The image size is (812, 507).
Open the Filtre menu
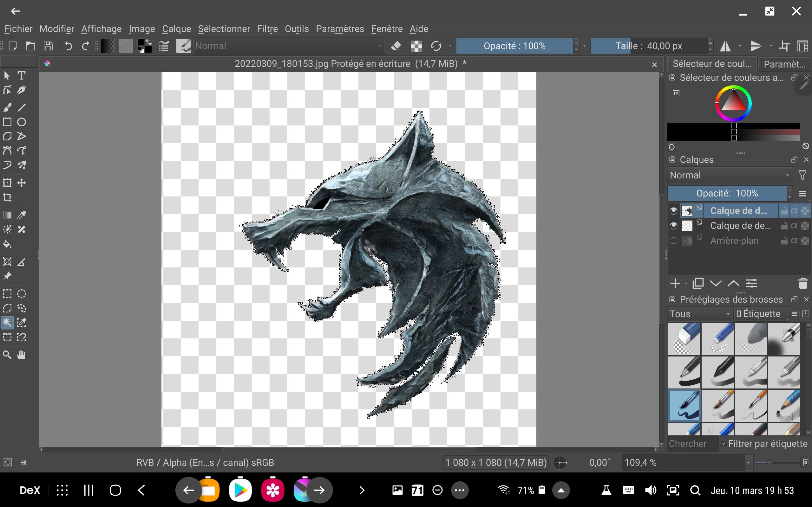[267, 29]
